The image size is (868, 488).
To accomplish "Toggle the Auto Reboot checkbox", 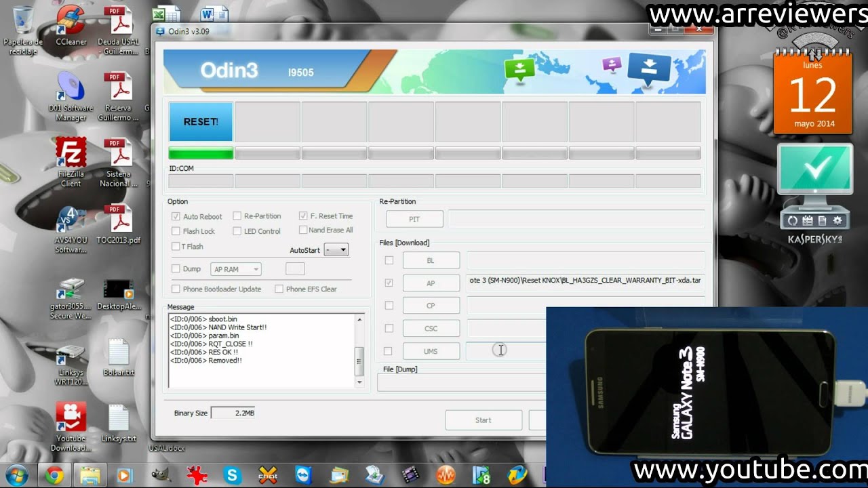I will [176, 216].
